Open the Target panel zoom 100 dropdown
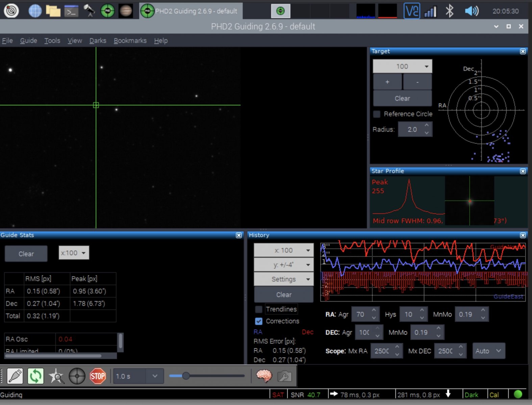Image resolution: width=532 pixels, height=405 pixels. (x=402, y=66)
